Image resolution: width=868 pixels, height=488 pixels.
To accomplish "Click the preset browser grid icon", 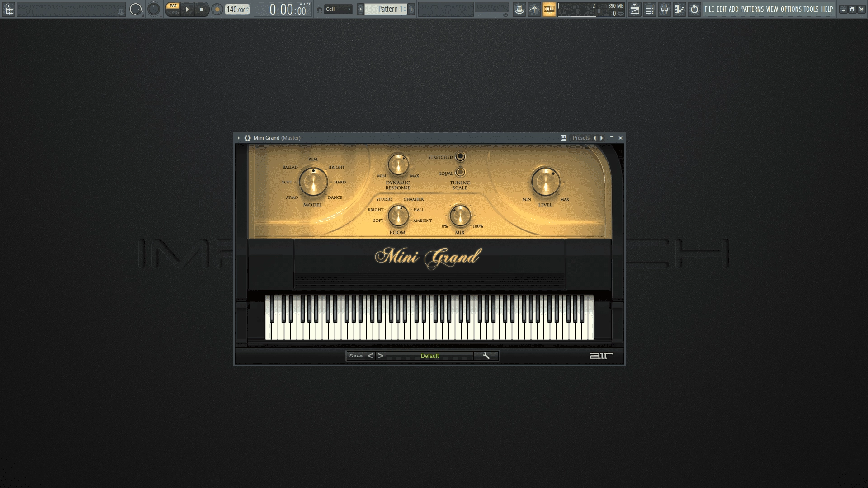I will tap(564, 138).
